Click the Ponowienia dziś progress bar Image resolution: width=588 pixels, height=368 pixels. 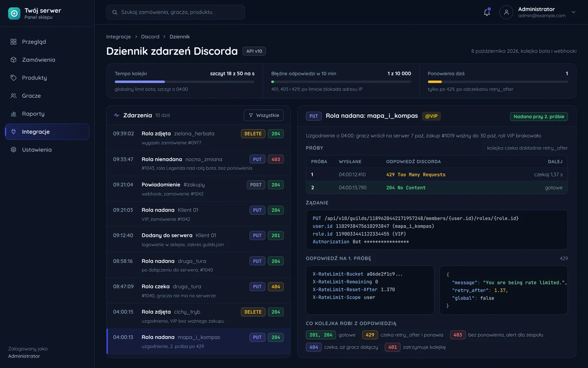[498, 82]
